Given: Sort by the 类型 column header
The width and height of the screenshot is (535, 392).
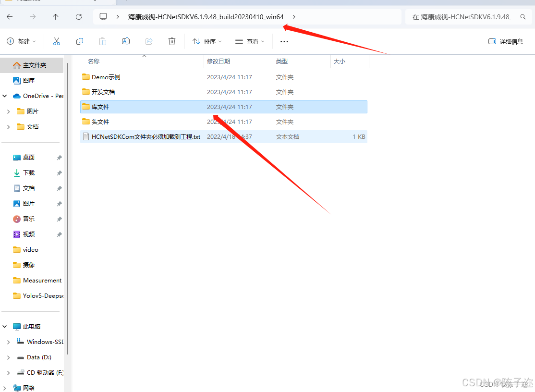Looking at the screenshot, I should click(x=282, y=61).
